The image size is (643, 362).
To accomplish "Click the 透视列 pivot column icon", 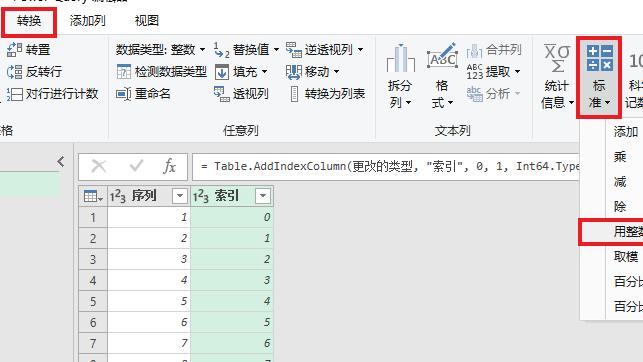I will click(x=222, y=94).
